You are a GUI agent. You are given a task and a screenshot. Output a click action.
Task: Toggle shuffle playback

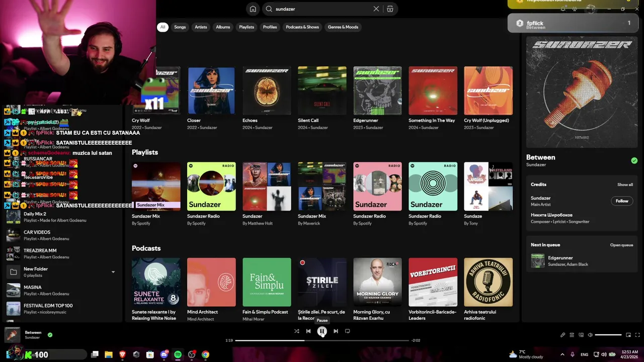click(x=296, y=331)
